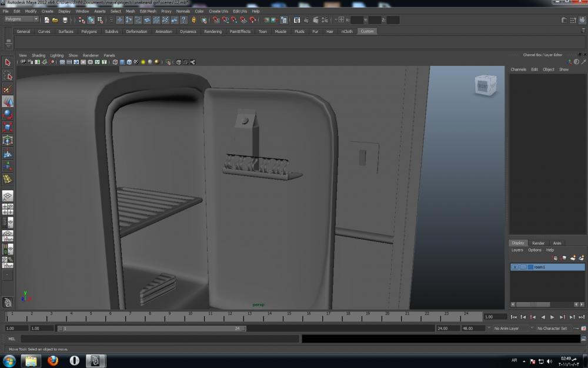Choose the Paint Selection tool
Viewport: 588px width, 368px height.
8,89
